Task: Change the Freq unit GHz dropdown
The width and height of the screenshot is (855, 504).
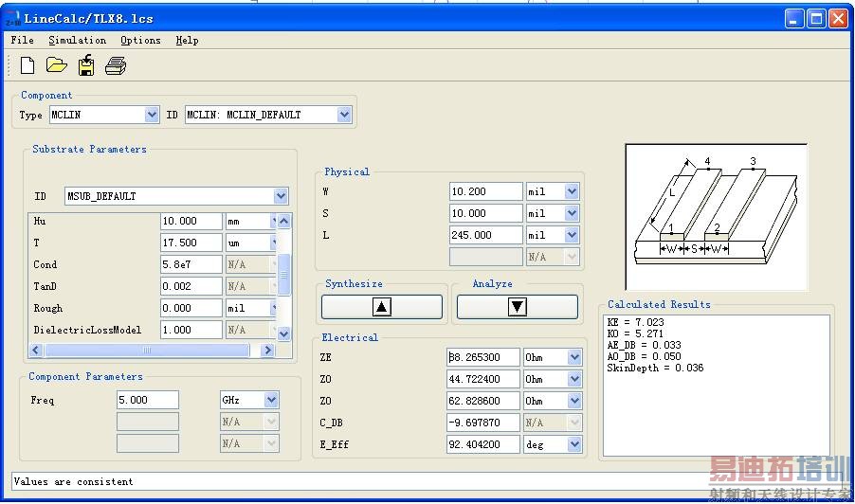Action: [x=271, y=401]
